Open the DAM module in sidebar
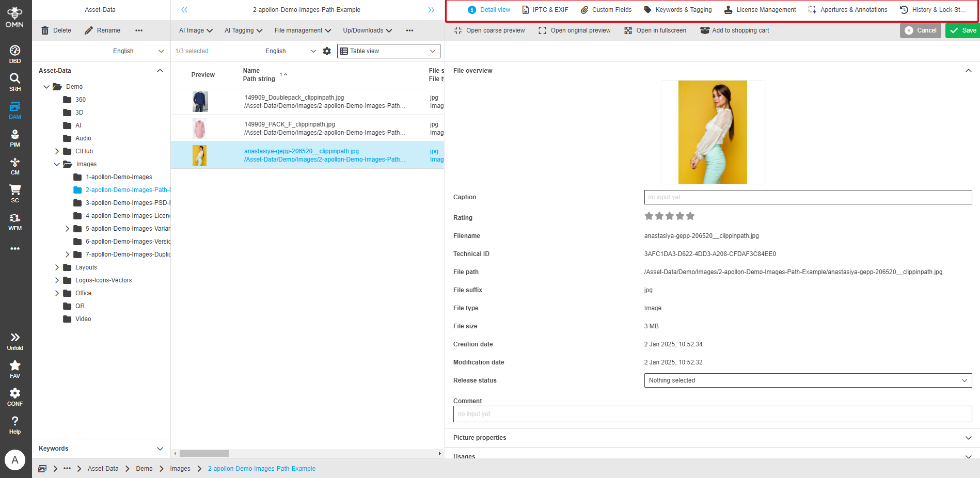 [x=15, y=110]
